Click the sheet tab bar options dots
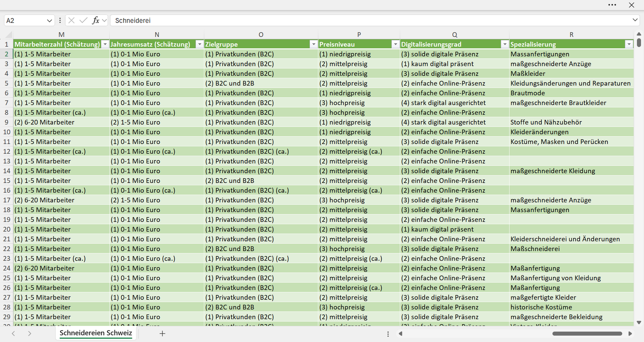Image resolution: width=644 pixels, height=342 pixels. click(388, 334)
